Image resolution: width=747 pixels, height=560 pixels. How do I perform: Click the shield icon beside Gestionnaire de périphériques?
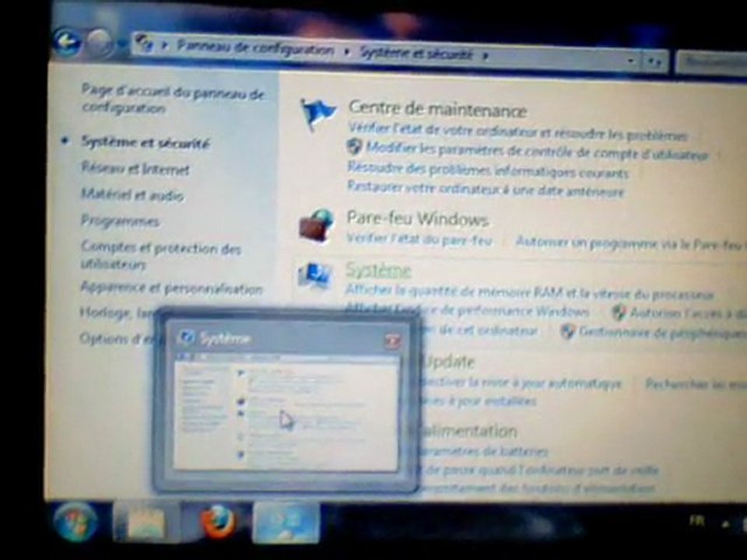[567, 331]
